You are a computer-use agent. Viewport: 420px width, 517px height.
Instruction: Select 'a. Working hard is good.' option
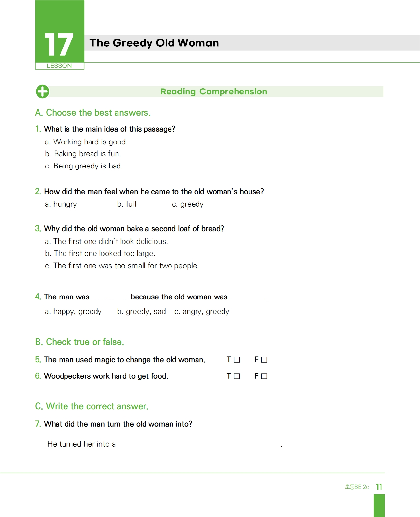point(86,142)
